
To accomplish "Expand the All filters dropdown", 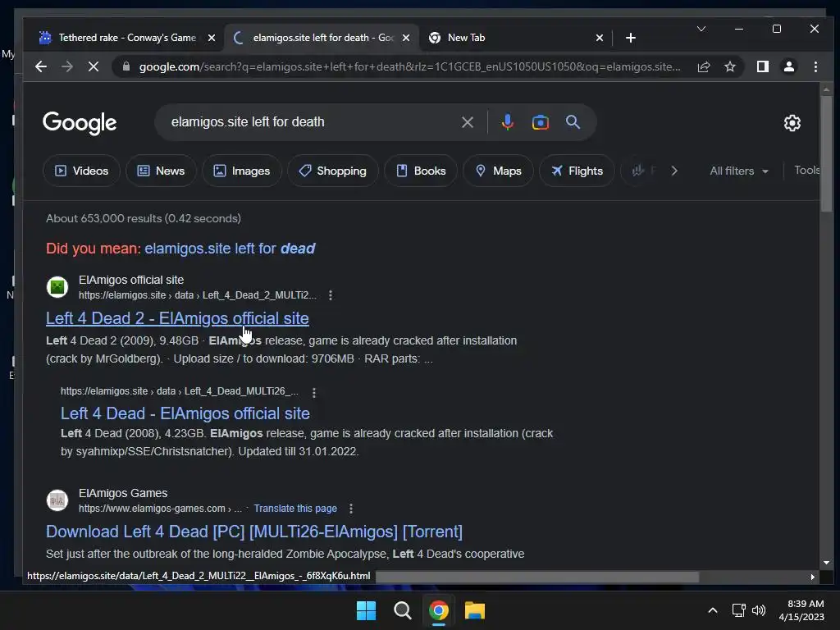I will tap(739, 171).
